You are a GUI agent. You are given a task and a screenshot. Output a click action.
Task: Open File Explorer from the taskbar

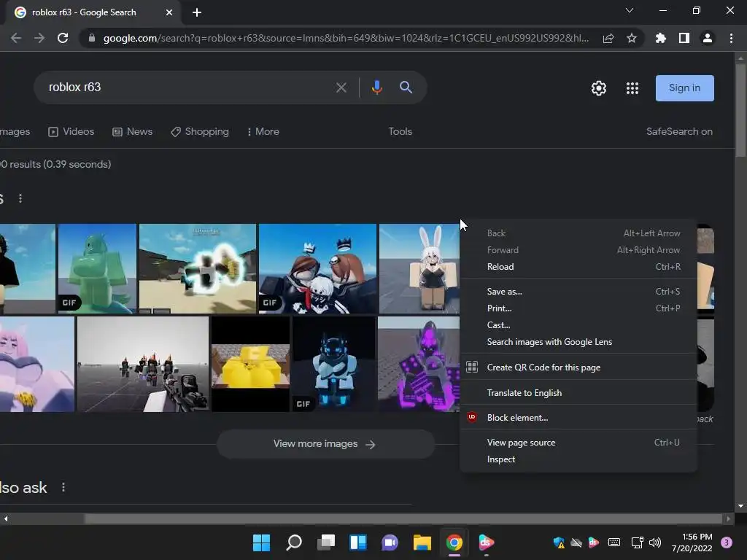(422, 542)
